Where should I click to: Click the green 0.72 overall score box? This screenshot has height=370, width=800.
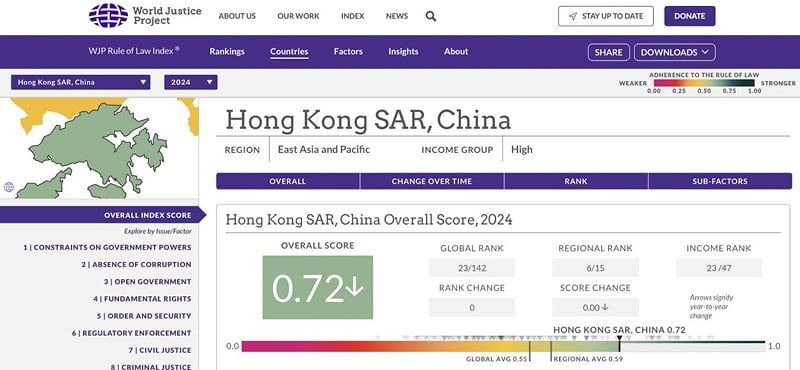click(x=318, y=287)
